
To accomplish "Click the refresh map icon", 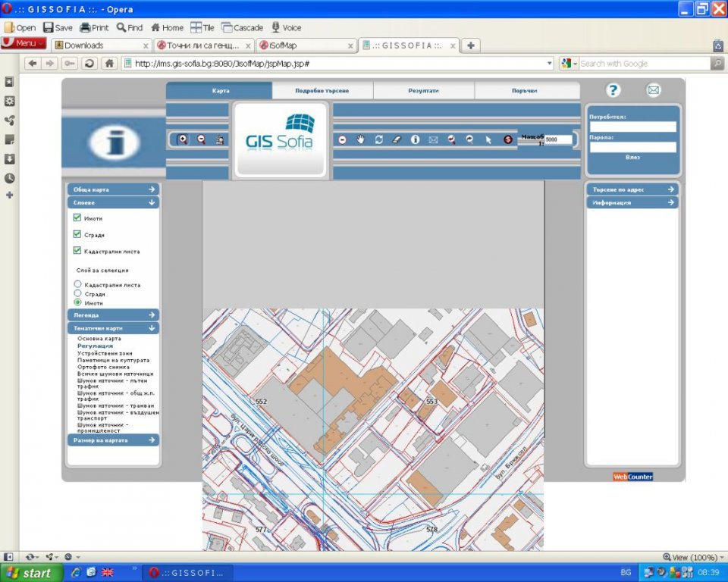I will (379, 139).
